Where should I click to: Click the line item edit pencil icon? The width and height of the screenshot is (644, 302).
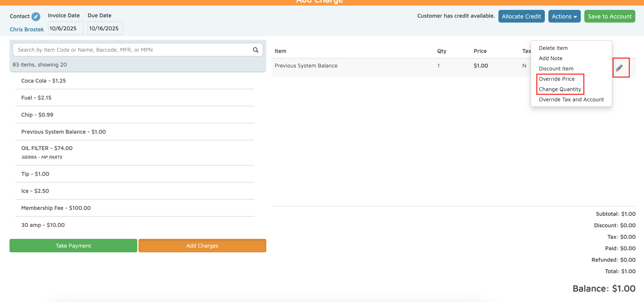click(619, 68)
